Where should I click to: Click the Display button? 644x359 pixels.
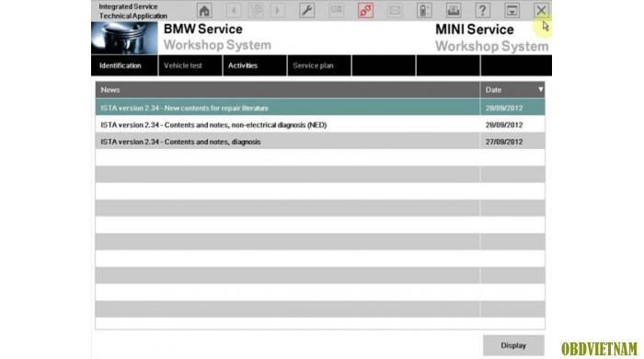[513, 345]
